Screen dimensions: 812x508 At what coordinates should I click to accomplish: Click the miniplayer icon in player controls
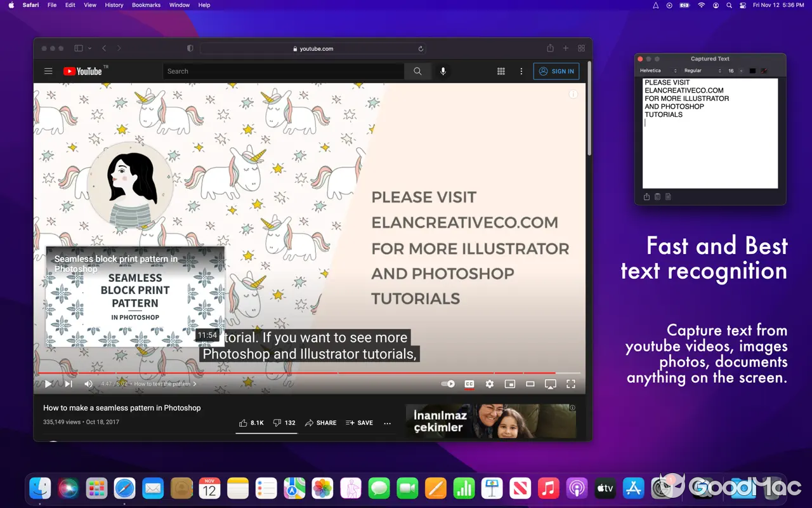point(509,384)
